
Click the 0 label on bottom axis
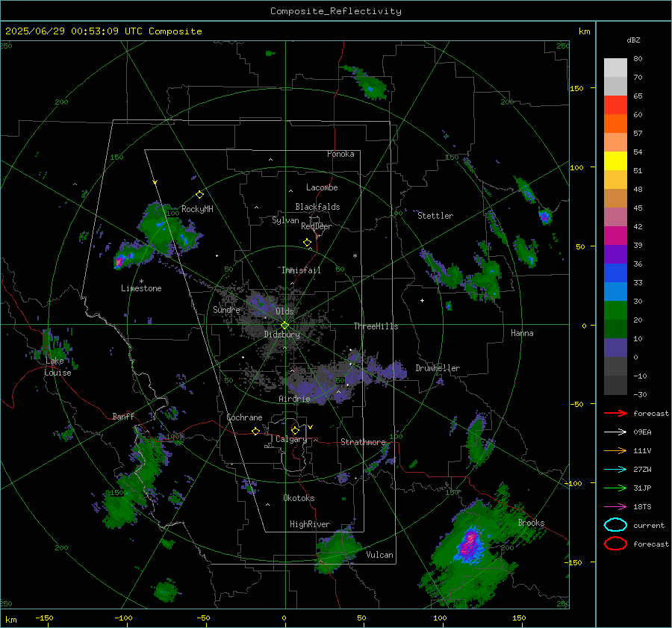pos(284,618)
